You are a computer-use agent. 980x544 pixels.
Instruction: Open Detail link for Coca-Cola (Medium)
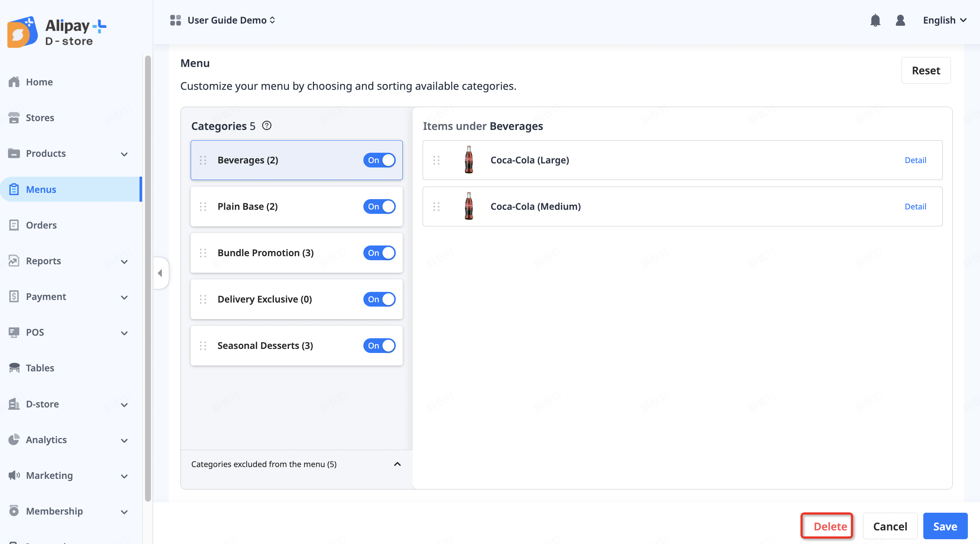pos(915,206)
